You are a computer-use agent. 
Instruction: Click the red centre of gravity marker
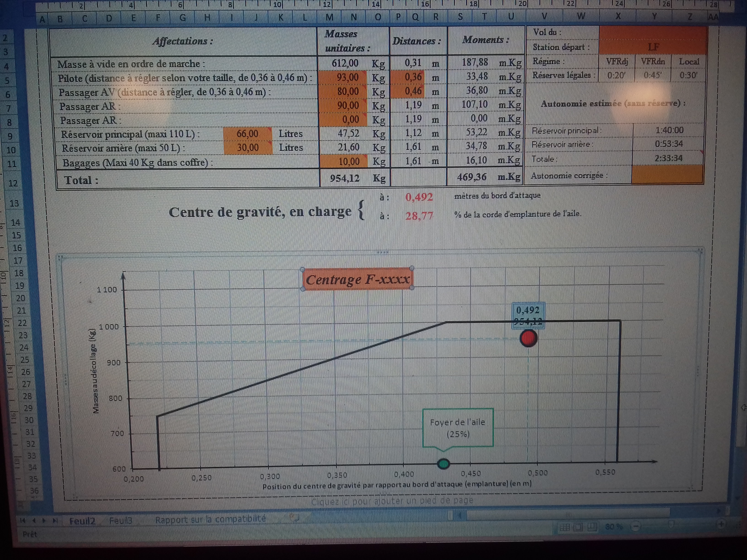pos(528,338)
